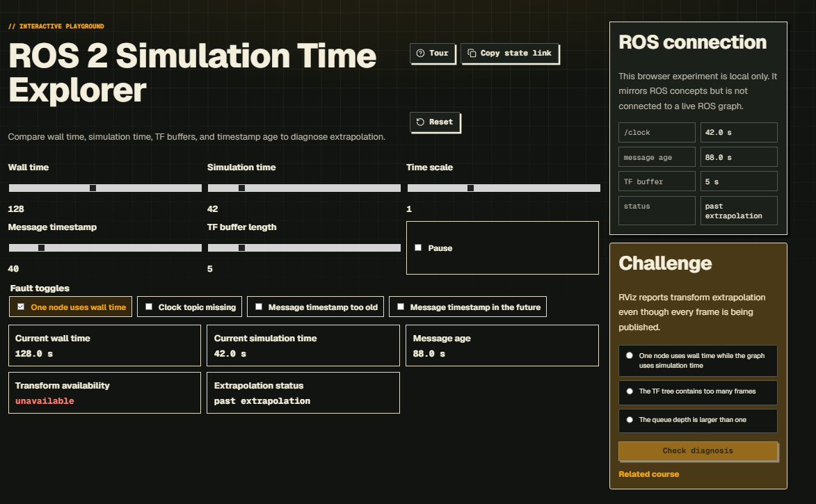The width and height of the screenshot is (816, 504).
Task: Open the Tour button
Action: tap(433, 53)
